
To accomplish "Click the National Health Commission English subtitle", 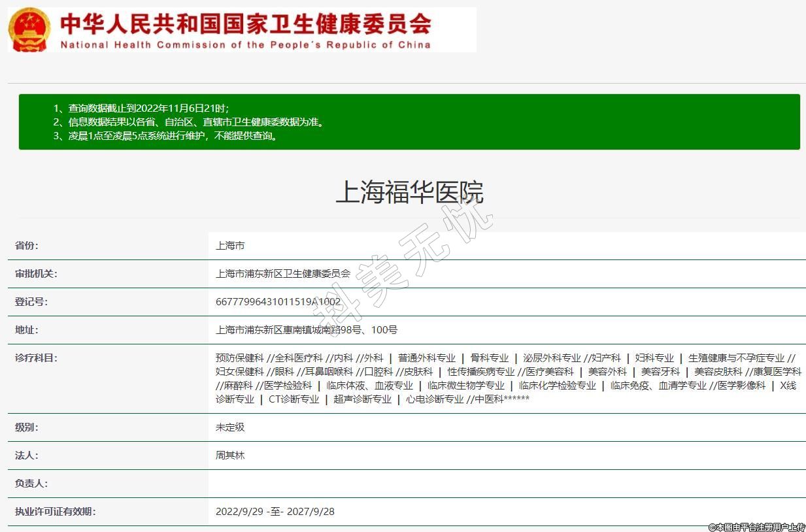I will click(x=246, y=45).
